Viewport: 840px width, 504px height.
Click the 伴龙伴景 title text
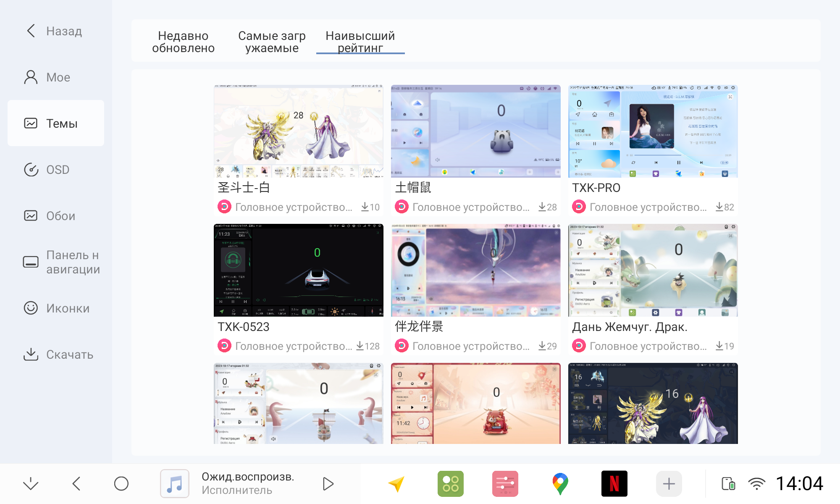click(x=419, y=327)
